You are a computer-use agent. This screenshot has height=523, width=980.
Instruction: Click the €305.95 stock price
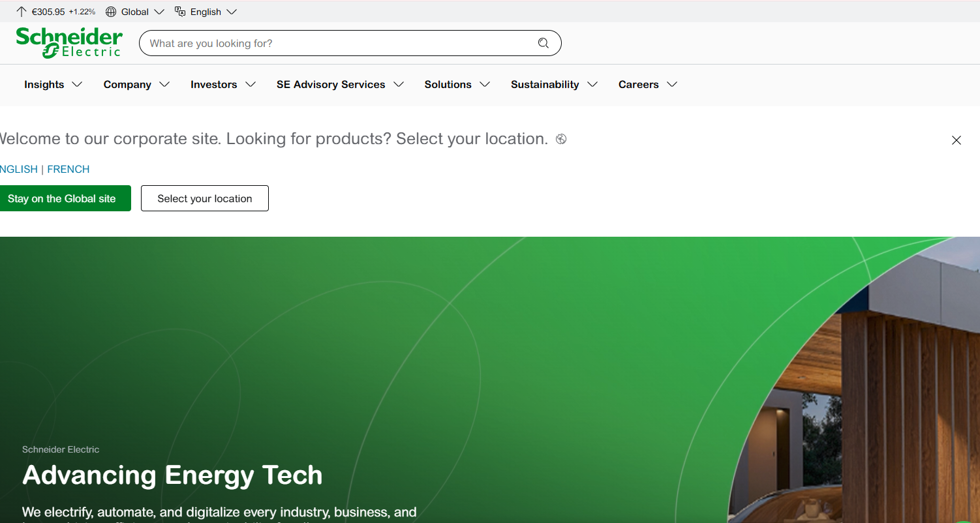pyautogui.click(x=48, y=12)
